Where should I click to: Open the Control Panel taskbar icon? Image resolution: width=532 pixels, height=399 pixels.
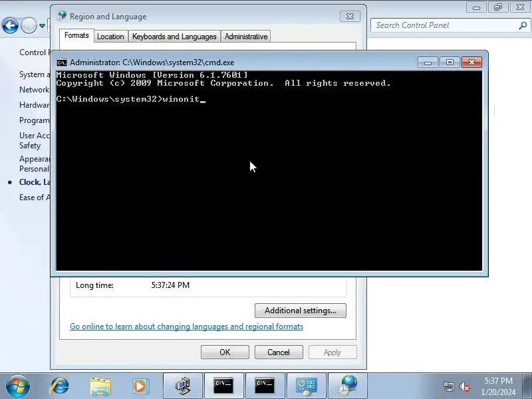(x=307, y=386)
